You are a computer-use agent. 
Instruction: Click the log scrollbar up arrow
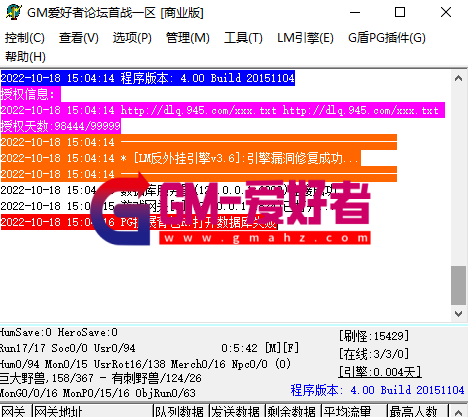[x=458, y=78]
